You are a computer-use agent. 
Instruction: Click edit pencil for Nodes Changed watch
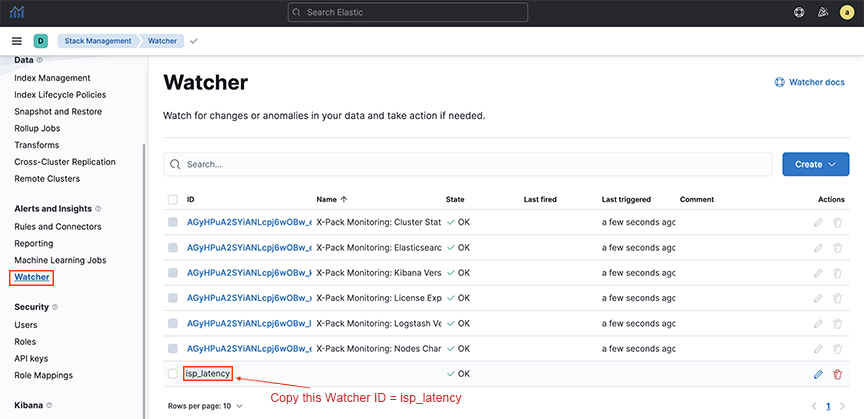point(818,348)
